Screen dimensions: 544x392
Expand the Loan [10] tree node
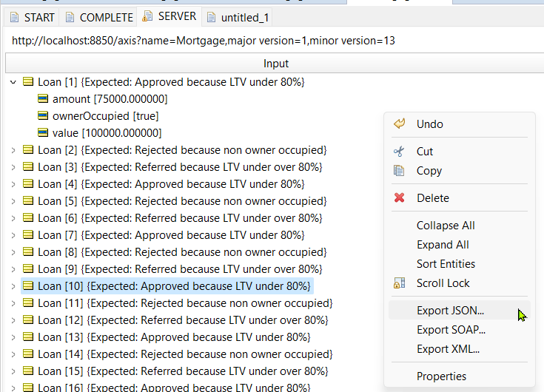tap(13, 286)
